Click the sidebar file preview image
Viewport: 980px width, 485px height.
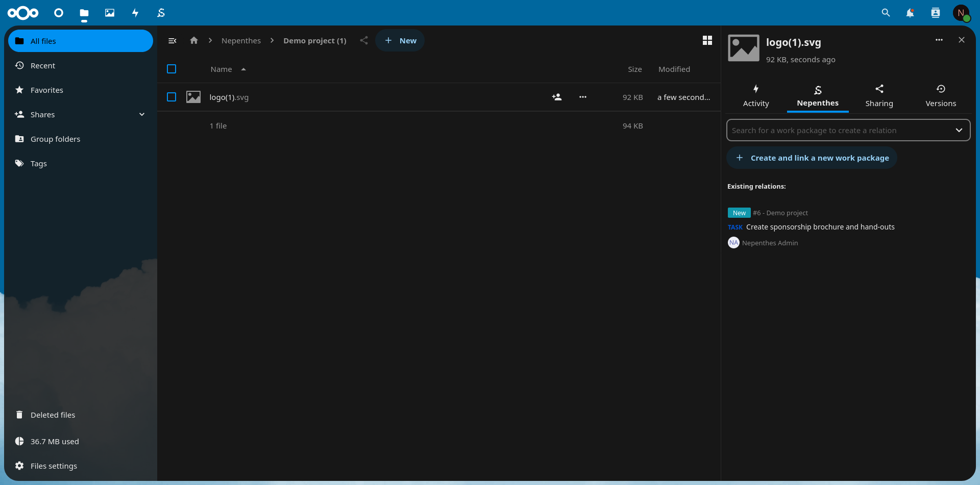click(x=744, y=48)
